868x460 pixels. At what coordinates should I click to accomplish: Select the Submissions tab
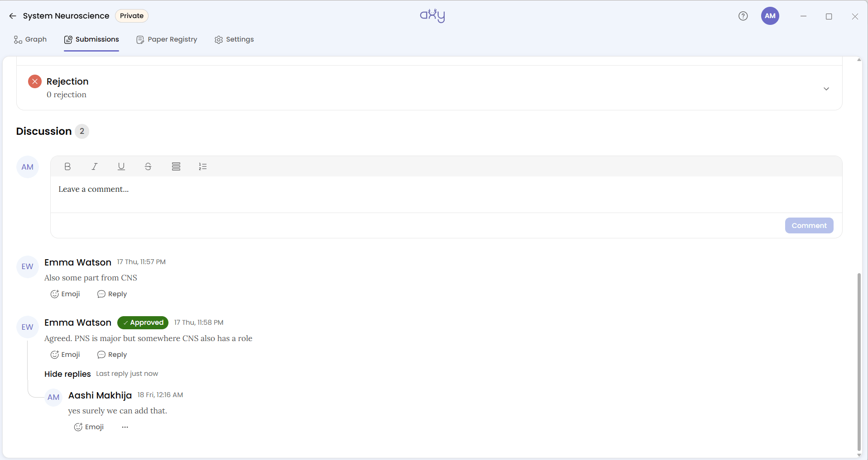point(91,39)
